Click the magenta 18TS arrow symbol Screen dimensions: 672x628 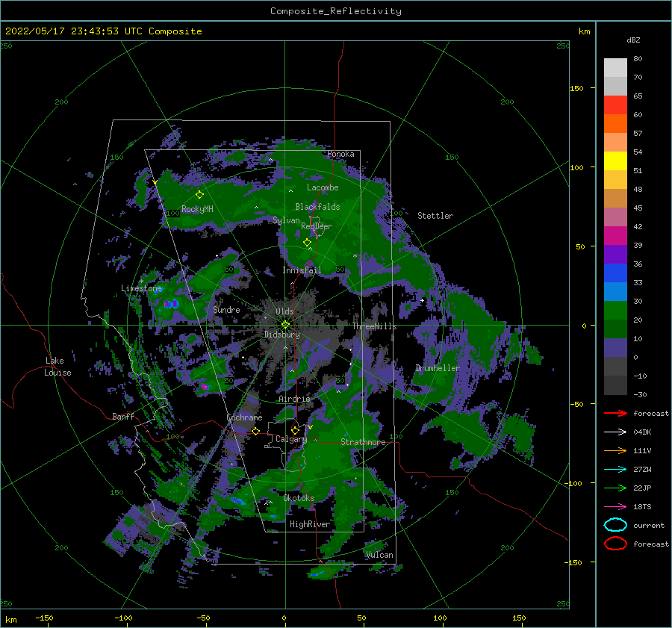click(615, 507)
